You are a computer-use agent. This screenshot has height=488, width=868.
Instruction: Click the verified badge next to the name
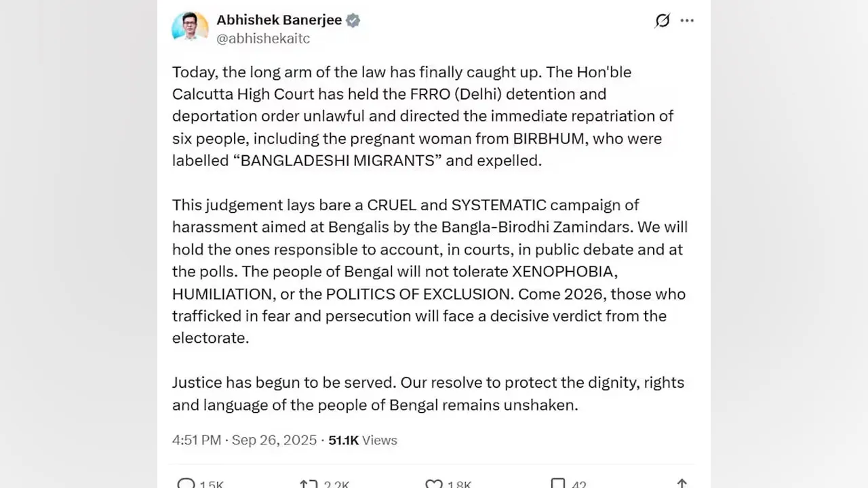pos(353,20)
